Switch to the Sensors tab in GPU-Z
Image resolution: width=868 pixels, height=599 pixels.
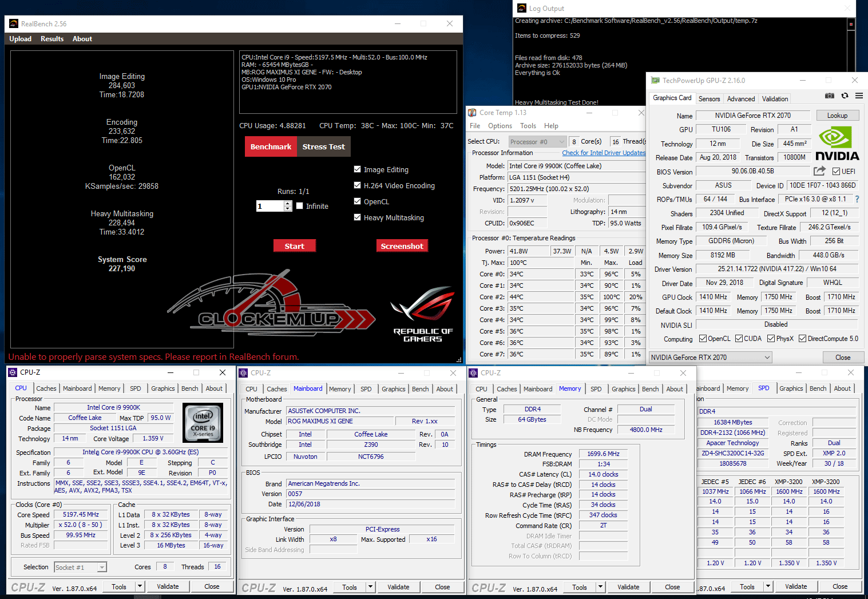(709, 98)
